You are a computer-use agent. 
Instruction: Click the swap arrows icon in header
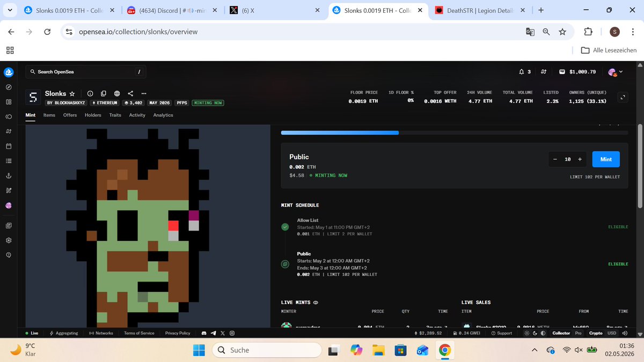pos(544,72)
